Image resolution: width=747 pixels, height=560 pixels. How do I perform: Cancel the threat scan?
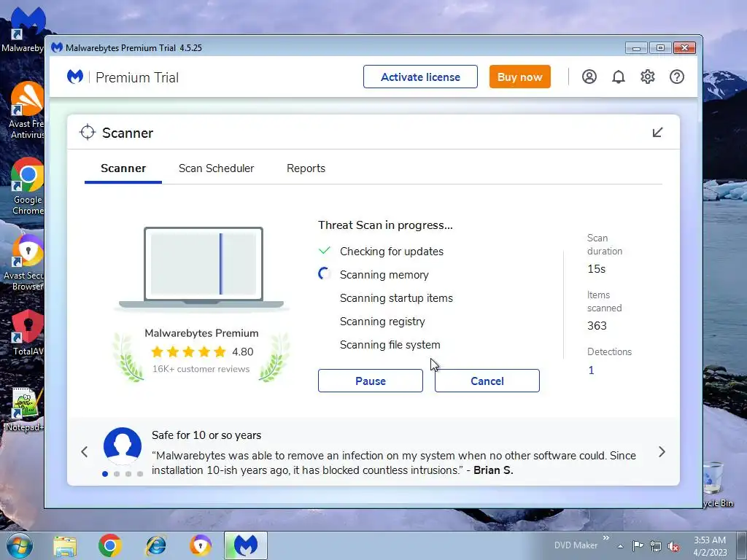(x=487, y=381)
